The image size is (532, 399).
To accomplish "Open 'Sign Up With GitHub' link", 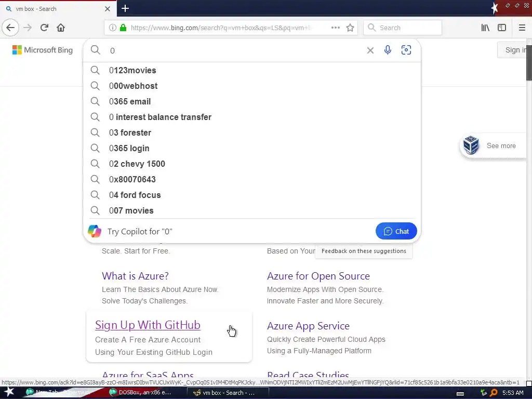I will point(148,325).
